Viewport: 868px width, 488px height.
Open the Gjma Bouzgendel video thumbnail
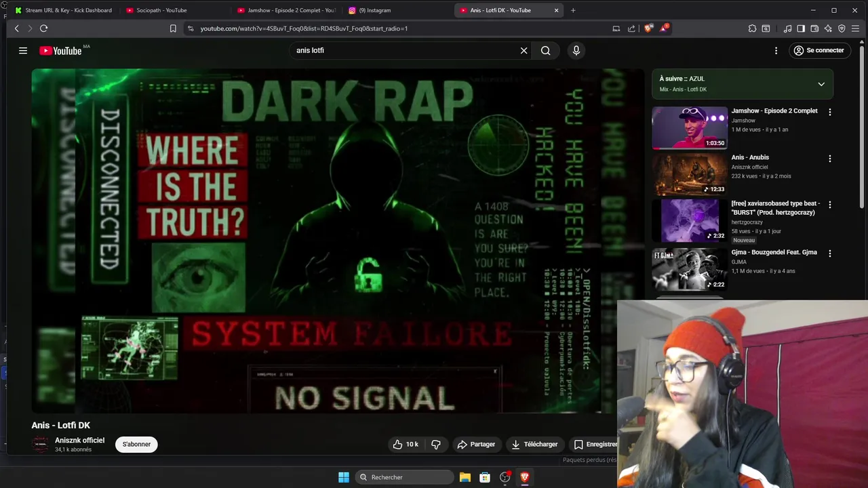690,269
